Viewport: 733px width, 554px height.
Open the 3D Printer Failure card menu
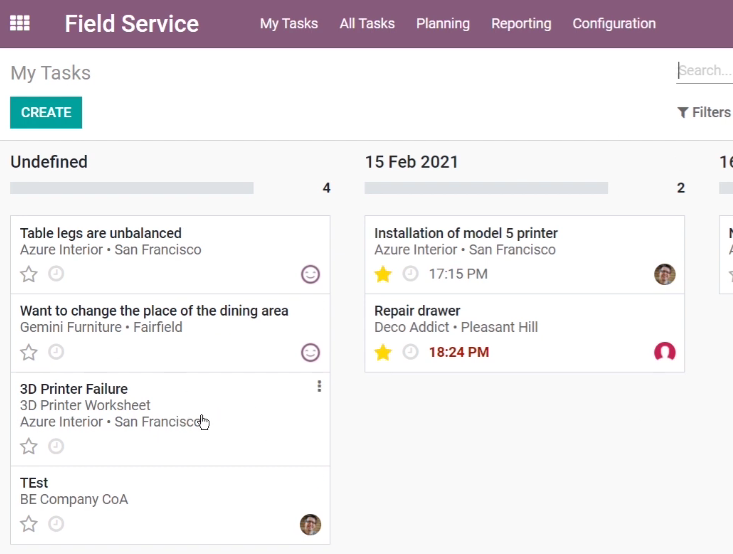coord(319,386)
